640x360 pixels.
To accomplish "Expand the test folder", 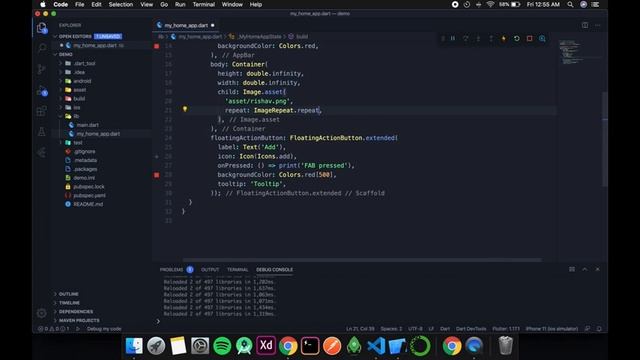I will [78, 142].
